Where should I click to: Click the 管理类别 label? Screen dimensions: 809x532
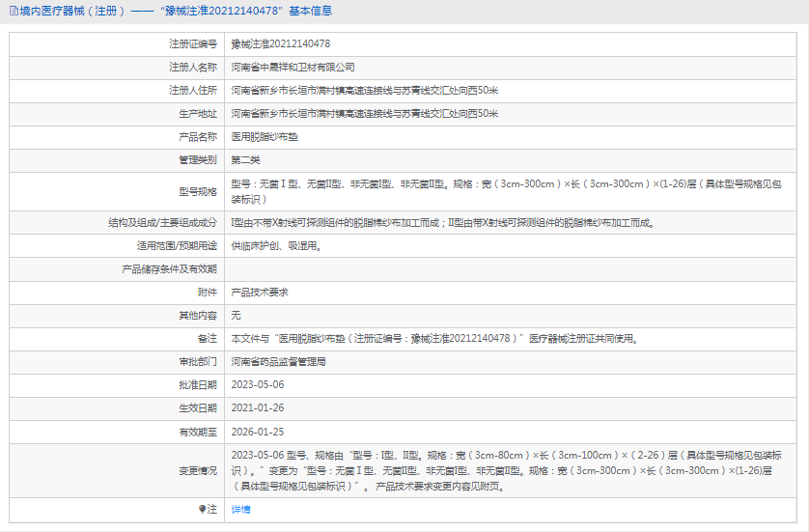tap(198, 160)
